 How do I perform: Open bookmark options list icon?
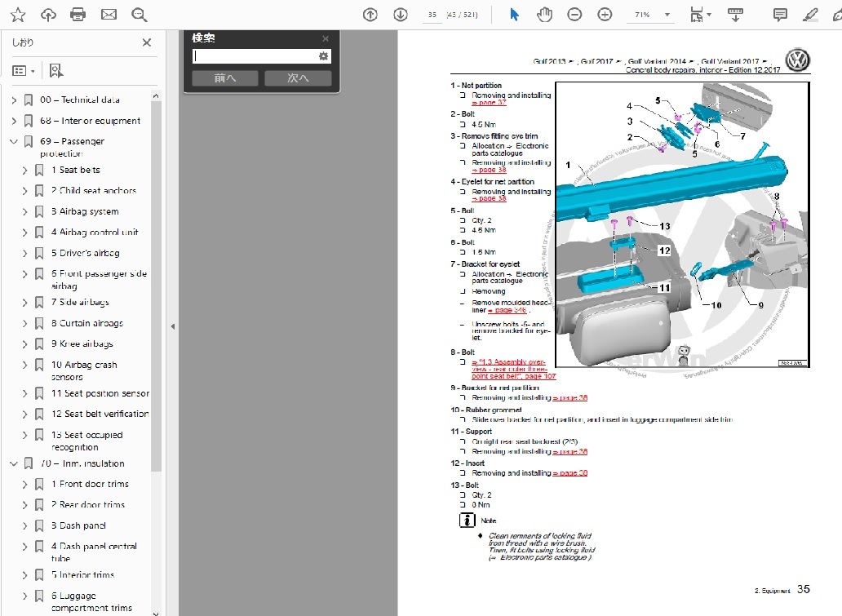23,70
